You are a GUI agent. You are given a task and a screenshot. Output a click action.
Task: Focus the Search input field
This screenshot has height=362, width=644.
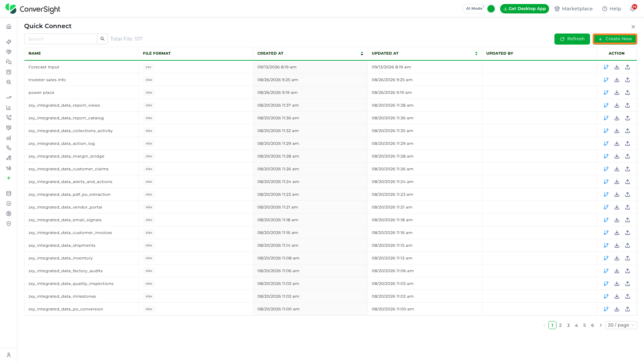61,39
